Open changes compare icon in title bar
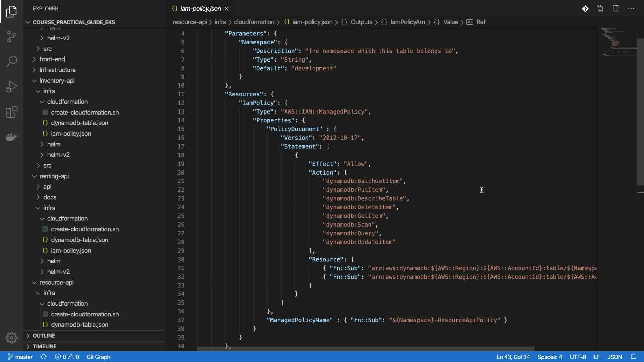Image resolution: width=644 pixels, height=362 pixels. click(x=600, y=9)
